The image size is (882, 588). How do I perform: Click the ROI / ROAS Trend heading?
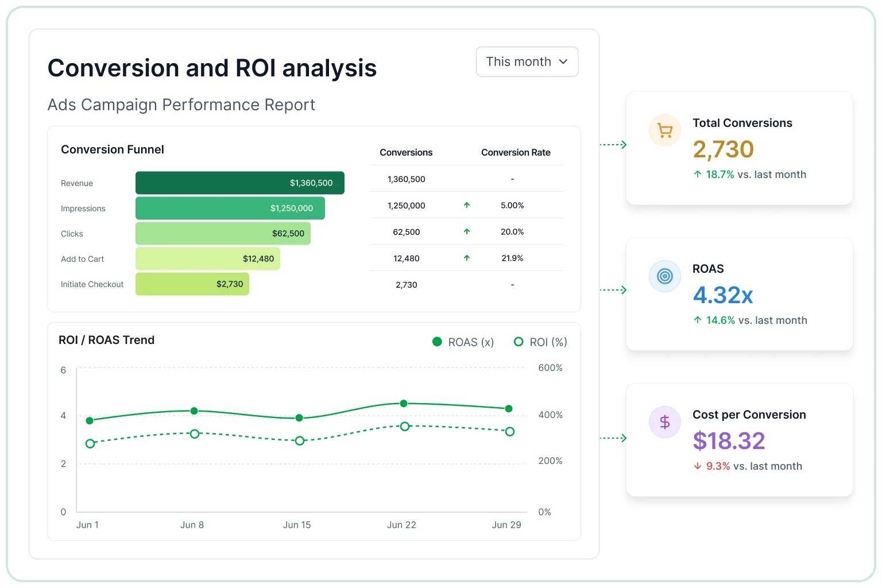[x=107, y=340]
